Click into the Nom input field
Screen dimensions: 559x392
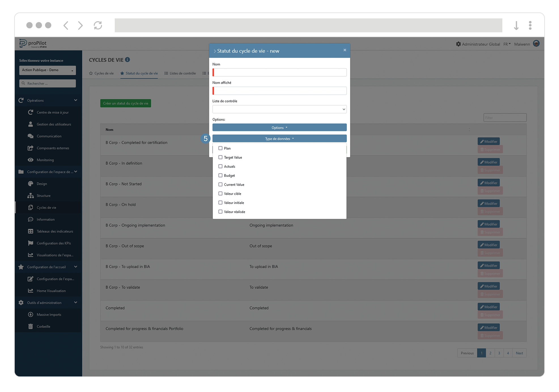[280, 73]
